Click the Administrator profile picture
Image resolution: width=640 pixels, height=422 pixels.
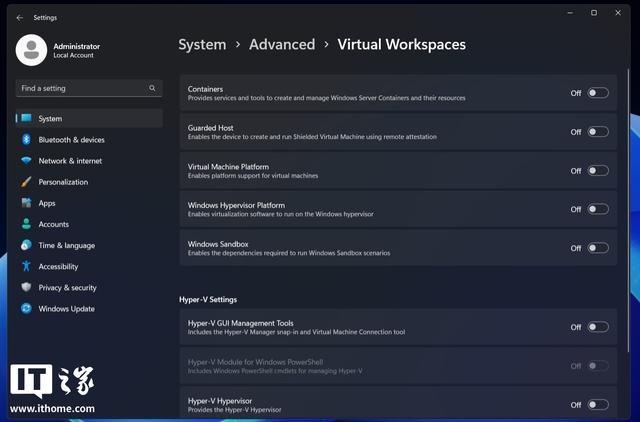pos(32,50)
